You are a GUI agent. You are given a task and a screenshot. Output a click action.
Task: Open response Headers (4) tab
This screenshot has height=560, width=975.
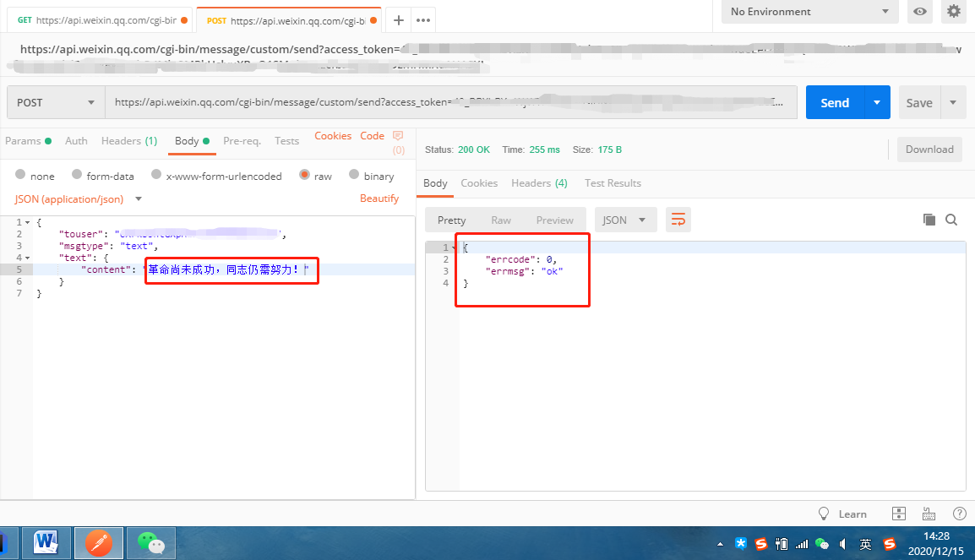(x=539, y=182)
